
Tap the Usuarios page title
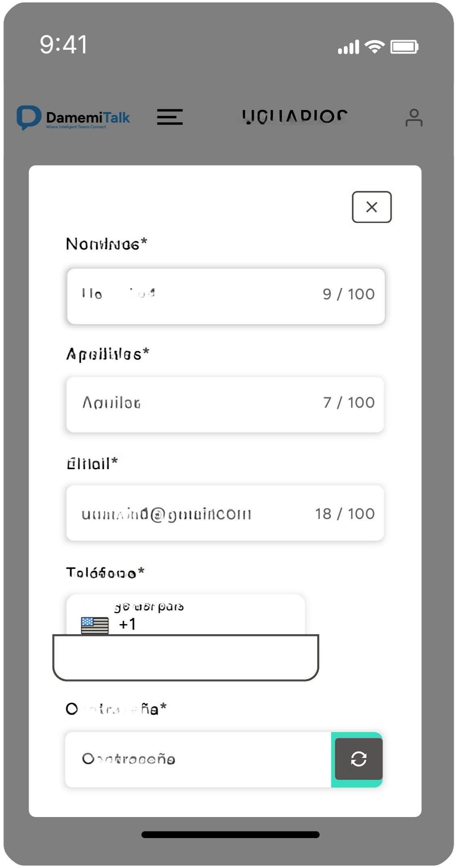tap(295, 117)
